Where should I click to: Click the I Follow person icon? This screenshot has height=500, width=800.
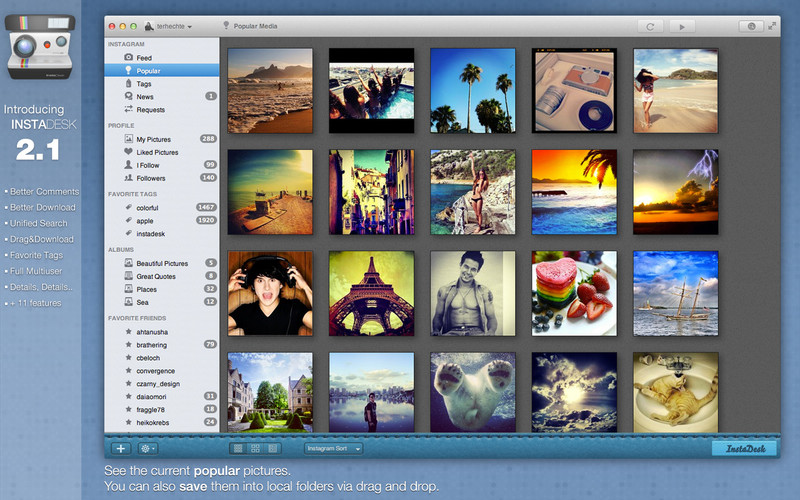(129, 165)
